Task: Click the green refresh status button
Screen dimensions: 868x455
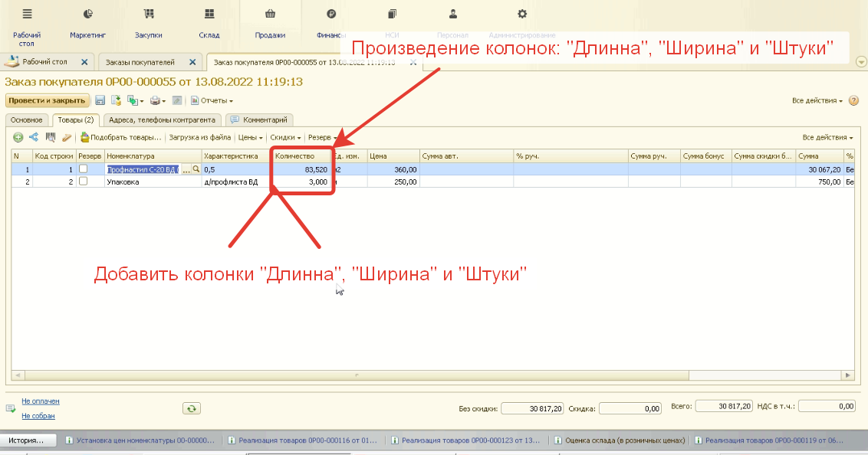Action: coord(192,408)
